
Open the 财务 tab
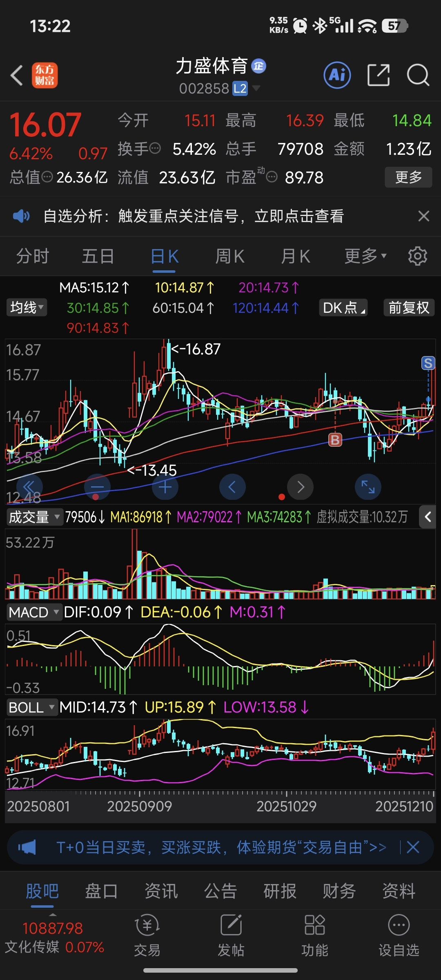339,891
